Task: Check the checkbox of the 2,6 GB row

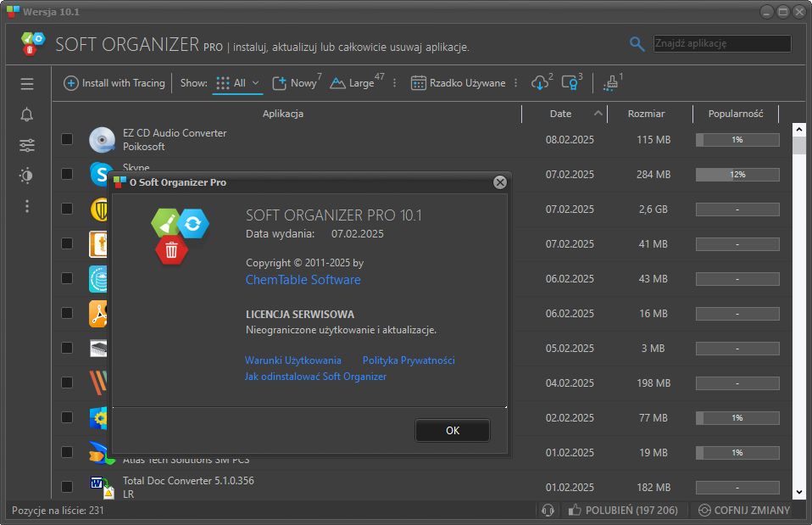Action: (67, 209)
